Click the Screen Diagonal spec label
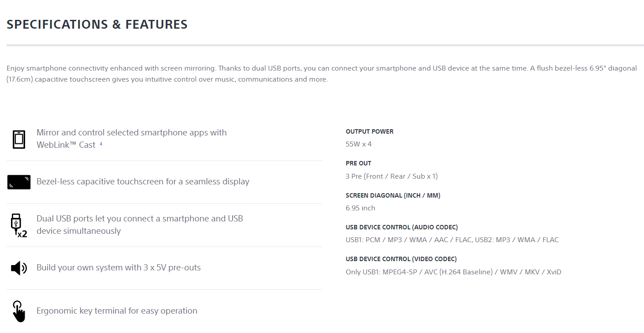This screenshot has width=644, height=333. 393,195
